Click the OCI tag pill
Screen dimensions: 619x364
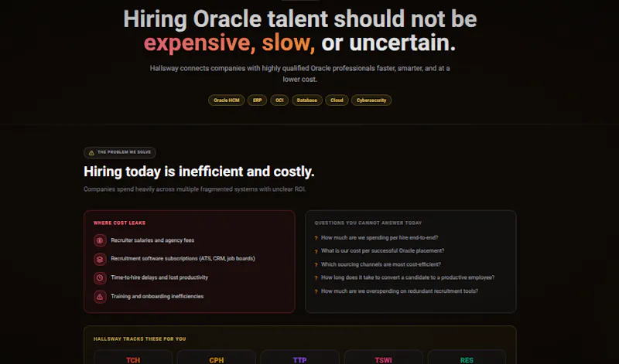[x=279, y=100]
